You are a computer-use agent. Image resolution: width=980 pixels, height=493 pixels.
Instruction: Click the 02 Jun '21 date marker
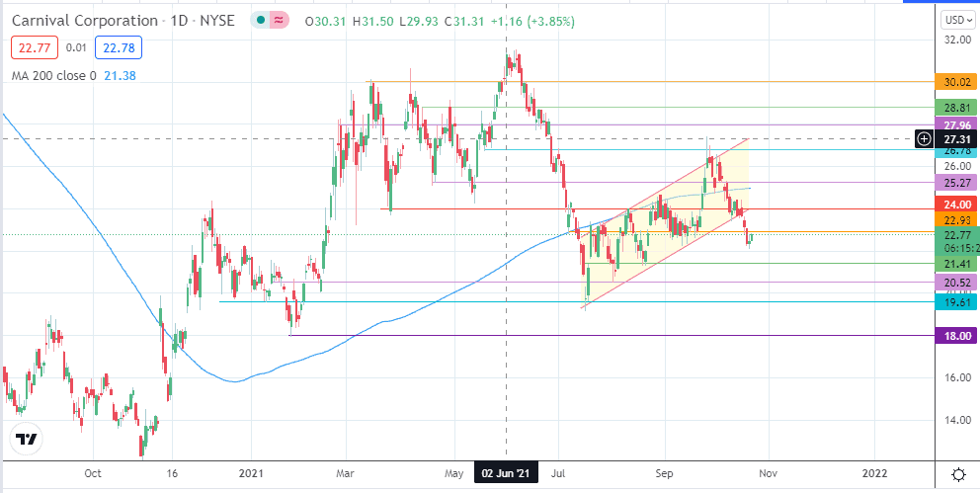pos(506,473)
